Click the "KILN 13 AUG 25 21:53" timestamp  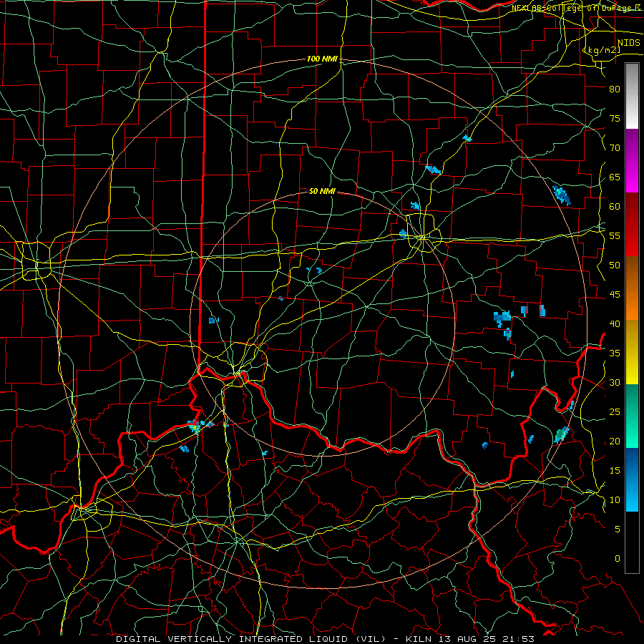(x=470, y=639)
